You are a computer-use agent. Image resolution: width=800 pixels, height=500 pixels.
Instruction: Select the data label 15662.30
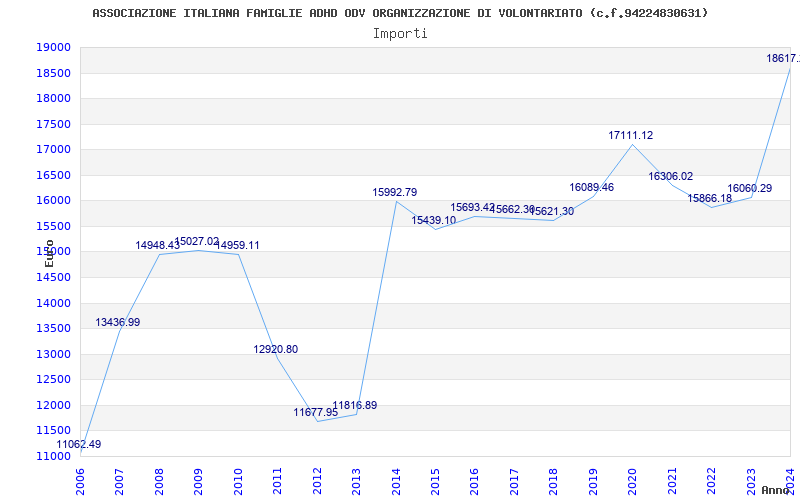coord(512,209)
